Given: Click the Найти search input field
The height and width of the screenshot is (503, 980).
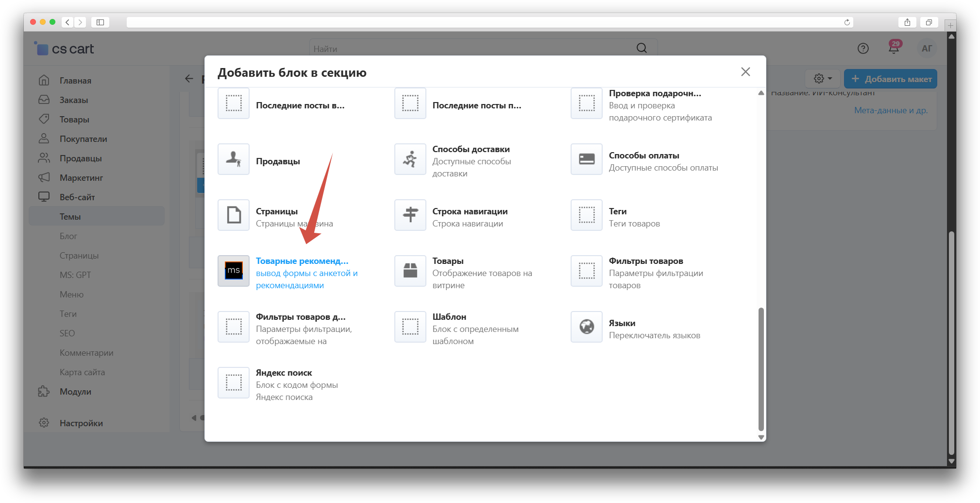Looking at the screenshot, I should tap(471, 49).
